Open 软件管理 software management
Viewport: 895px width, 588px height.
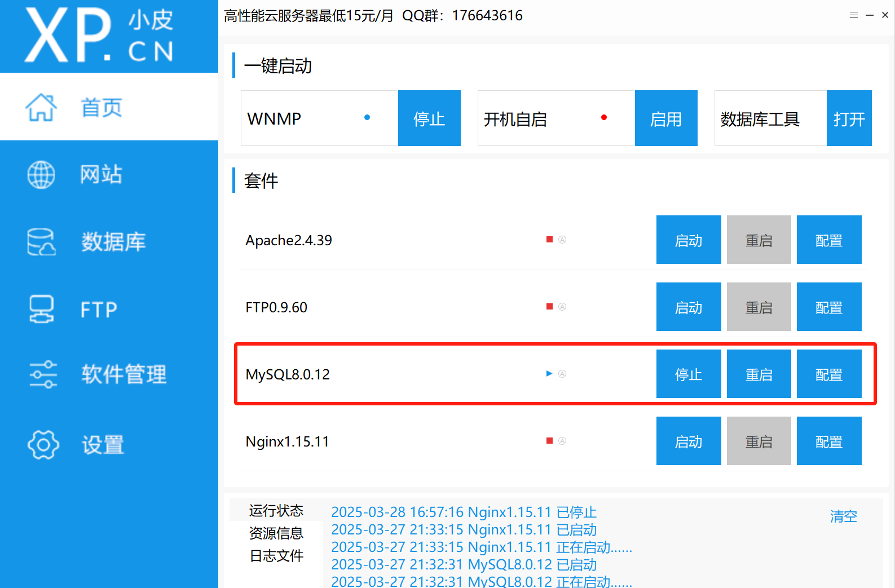[109, 374]
